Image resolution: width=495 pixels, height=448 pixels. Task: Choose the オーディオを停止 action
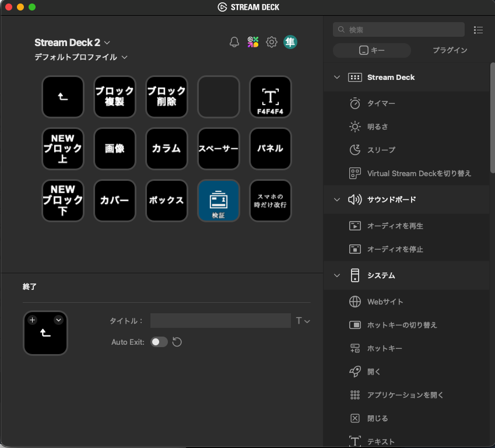click(406, 249)
